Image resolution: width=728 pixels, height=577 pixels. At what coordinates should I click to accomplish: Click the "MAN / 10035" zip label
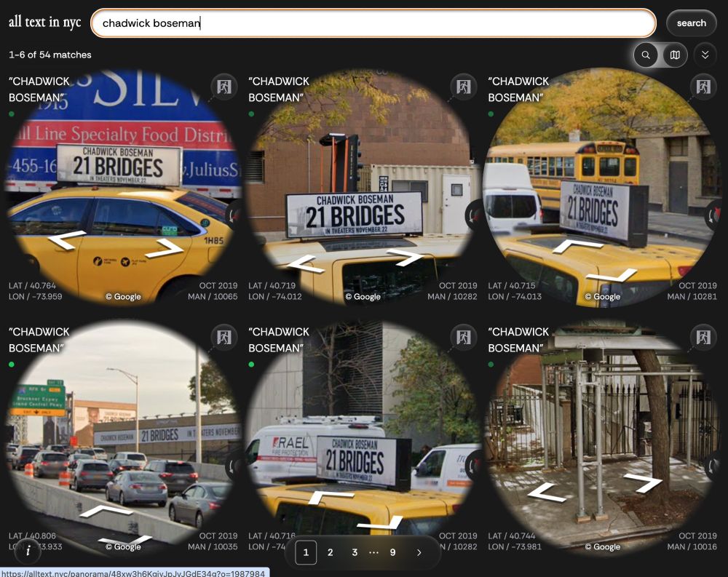point(213,547)
